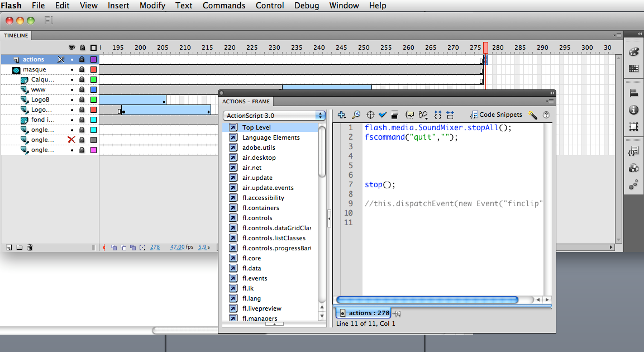Collapse the Actions toolbox sidebar
Viewport: 644px width, 352px height.
[329, 218]
